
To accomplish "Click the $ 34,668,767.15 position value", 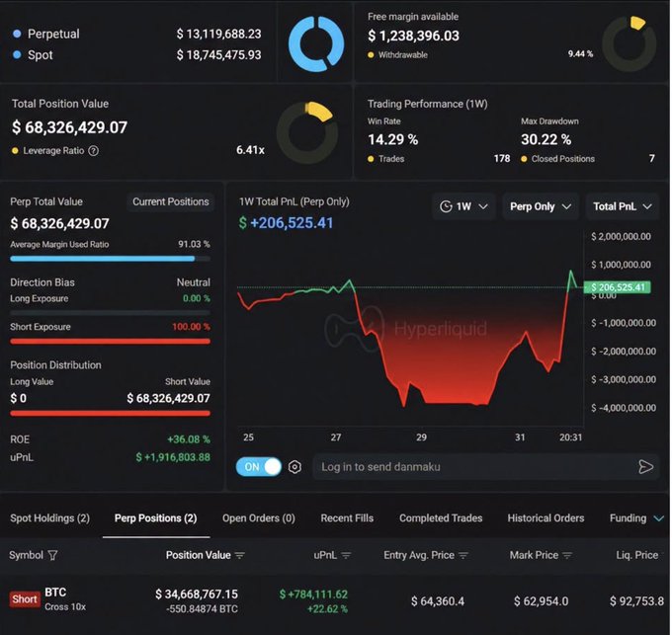I will point(197,594).
